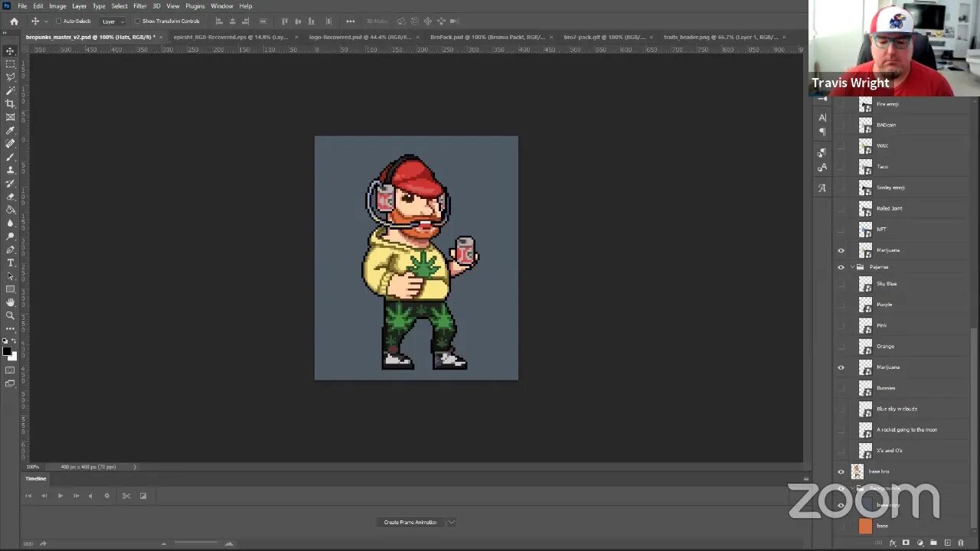This screenshot has width=980, height=551.
Task: Collapse the Pajamas group arrow
Action: (852, 267)
